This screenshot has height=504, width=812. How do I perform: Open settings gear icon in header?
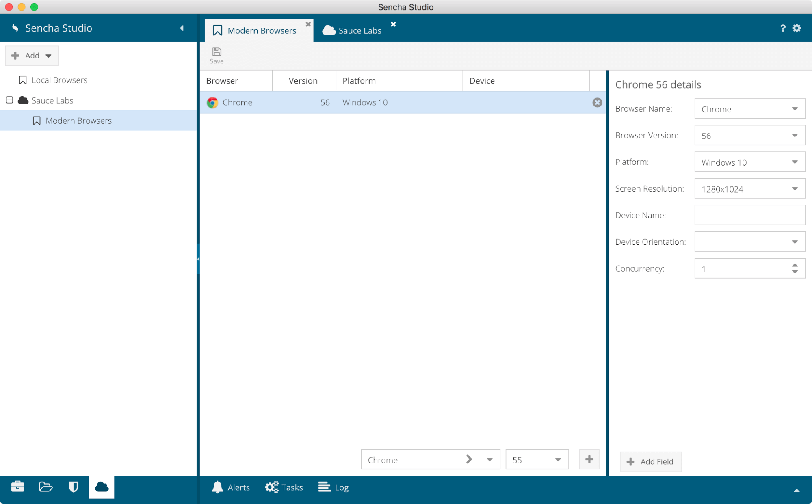pyautogui.click(x=797, y=28)
